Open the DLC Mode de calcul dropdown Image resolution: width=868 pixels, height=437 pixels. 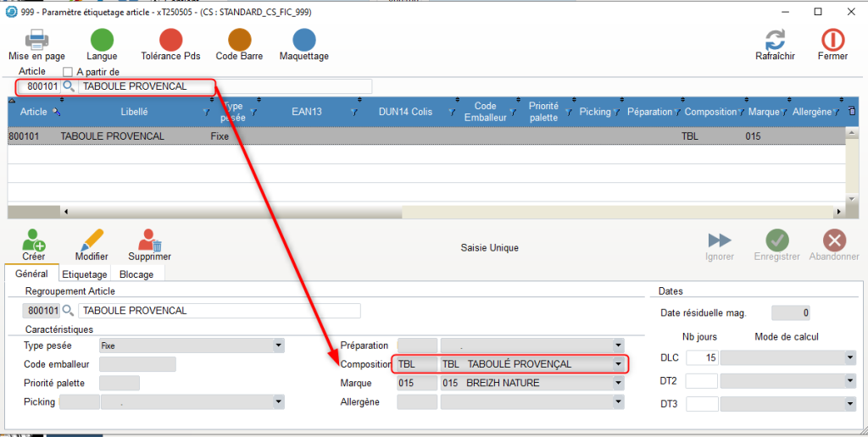[x=850, y=358]
